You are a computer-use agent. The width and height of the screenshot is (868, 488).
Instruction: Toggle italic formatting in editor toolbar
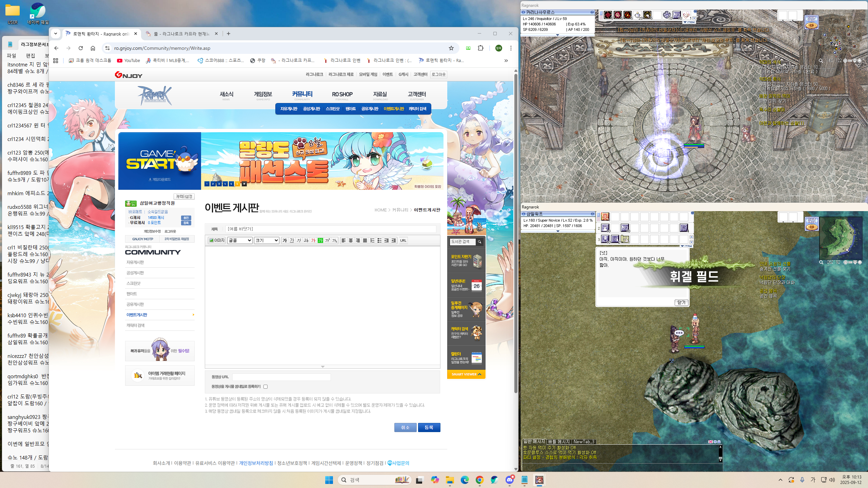coord(299,240)
